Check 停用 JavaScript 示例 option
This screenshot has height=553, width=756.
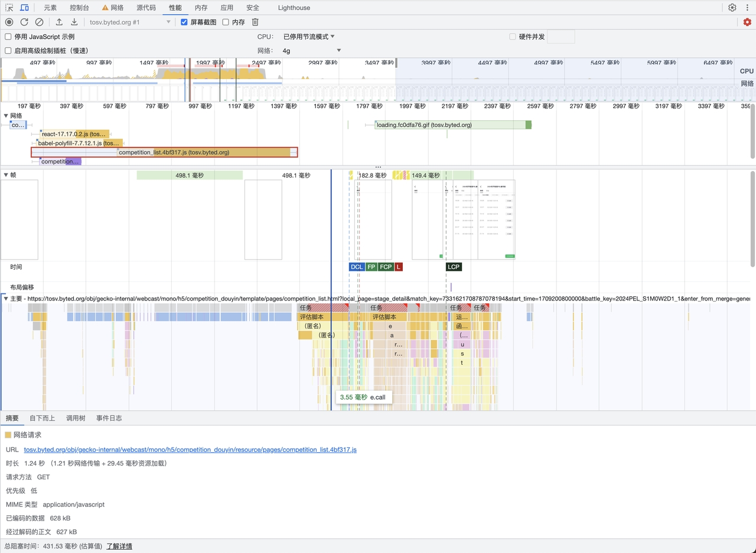coord(8,37)
